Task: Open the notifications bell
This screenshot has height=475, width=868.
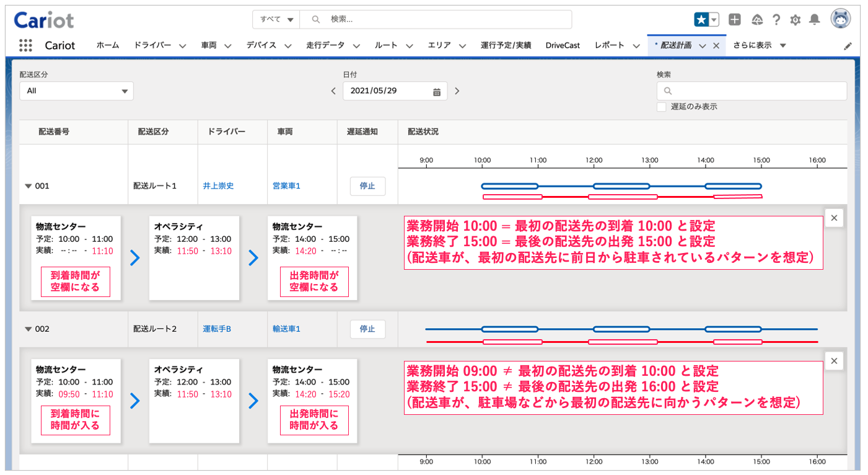Action: click(x=815, y=20)
